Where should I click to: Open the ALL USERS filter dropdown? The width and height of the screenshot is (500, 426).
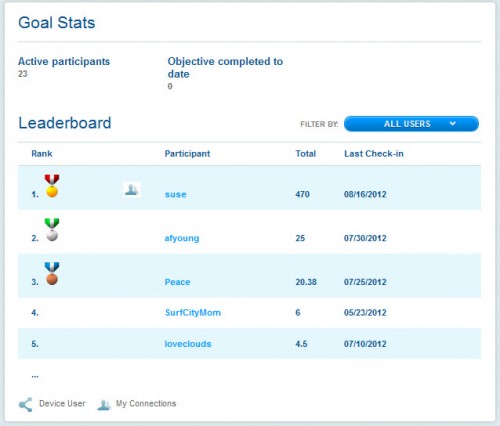click(411, 124)
